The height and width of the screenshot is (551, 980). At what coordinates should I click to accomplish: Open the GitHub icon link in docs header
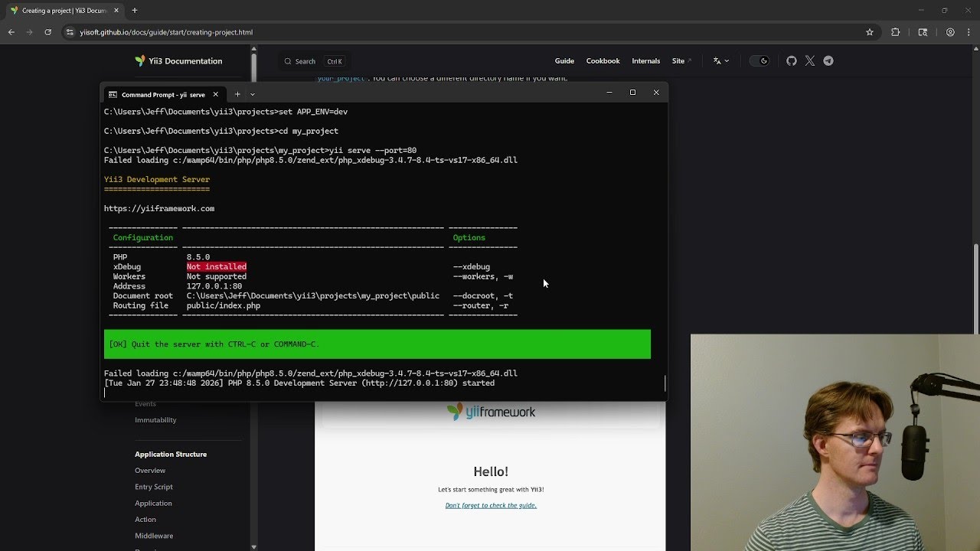coord(792,61)
